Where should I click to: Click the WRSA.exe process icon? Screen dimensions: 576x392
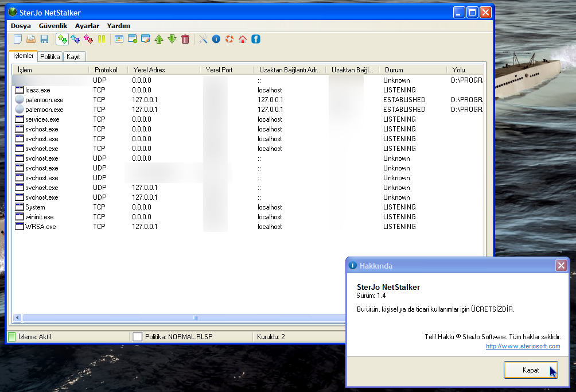[x=20, y=226]
